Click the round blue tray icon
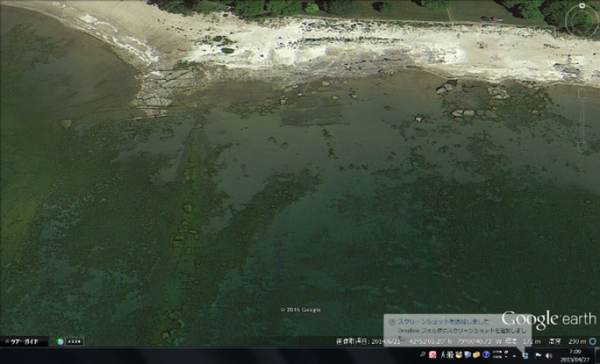This screenshot has height=364, width=600. click(x=486, y=355)
